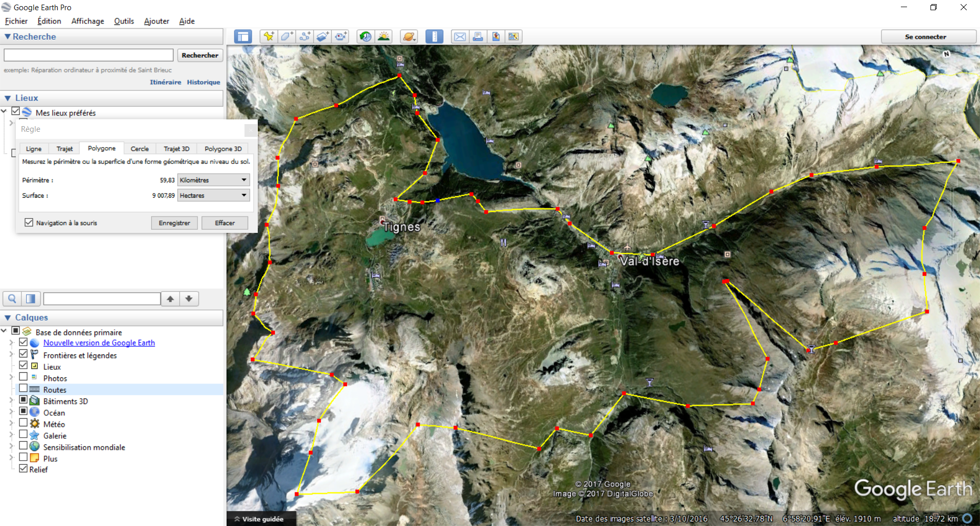Screen dimensions: 980x526
Task: Toggle the sidebar panel button
Action: (x=243, y=37)
